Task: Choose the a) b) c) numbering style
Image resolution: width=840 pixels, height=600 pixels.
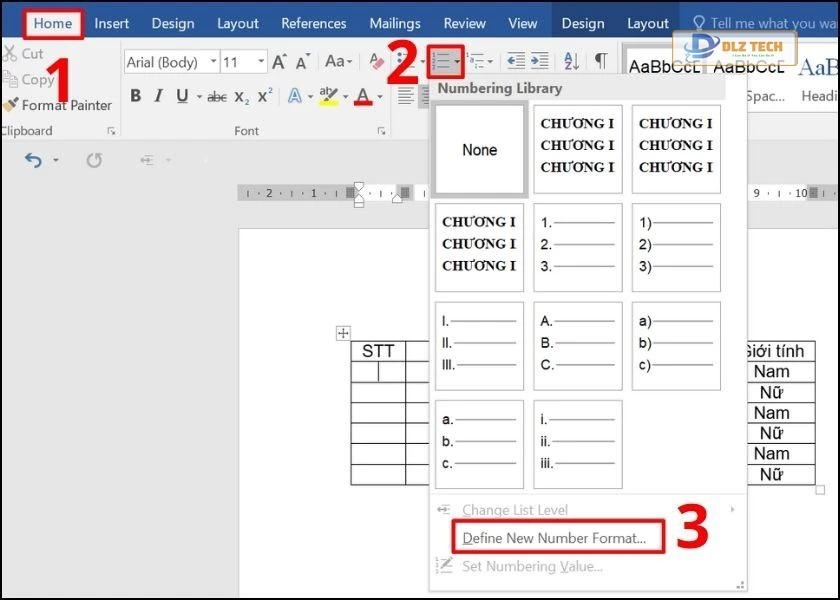Action: (676, 345)
